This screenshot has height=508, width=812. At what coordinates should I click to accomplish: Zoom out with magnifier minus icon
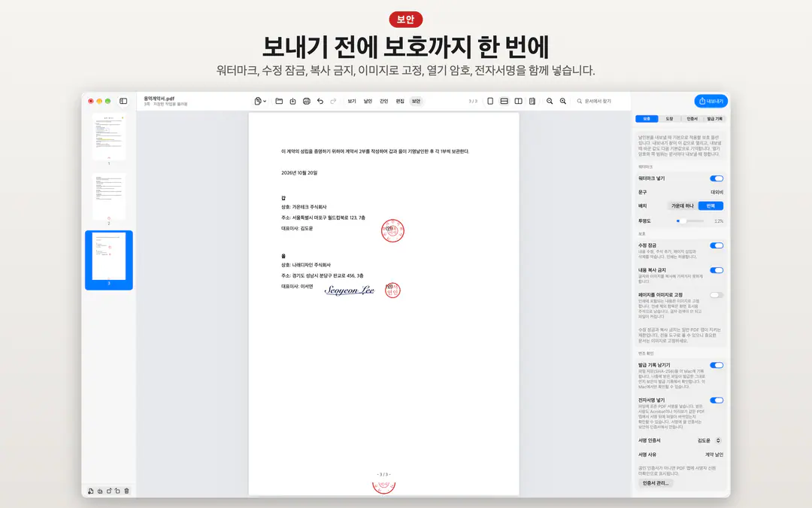[x=550, y=101]
